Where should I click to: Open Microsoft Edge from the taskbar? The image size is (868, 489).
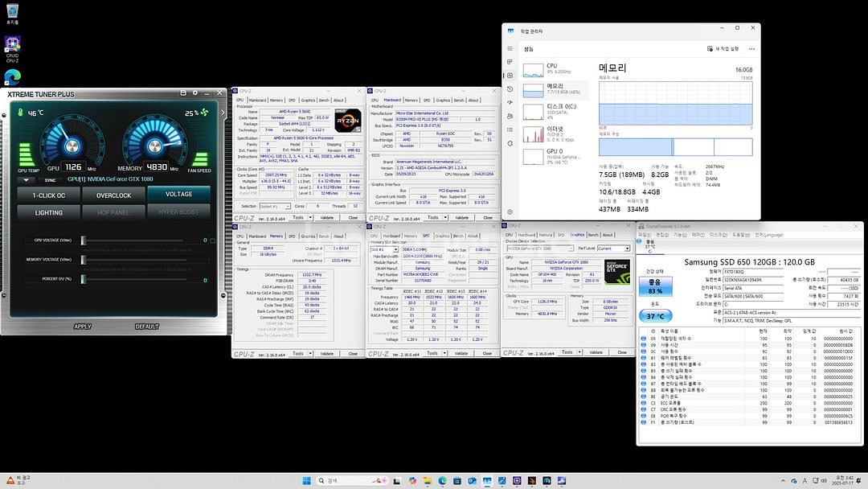442,481
